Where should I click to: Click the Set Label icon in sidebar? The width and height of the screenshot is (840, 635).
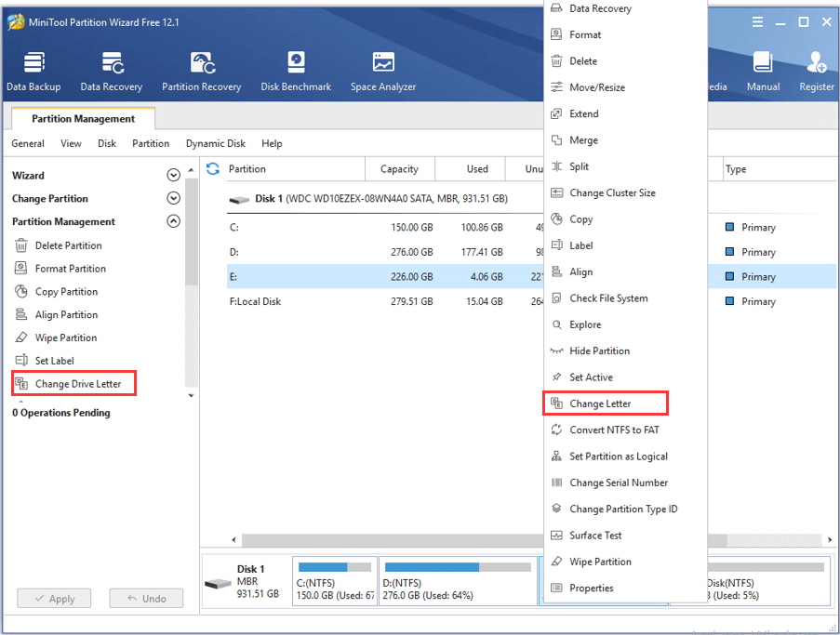click(20, 361)
